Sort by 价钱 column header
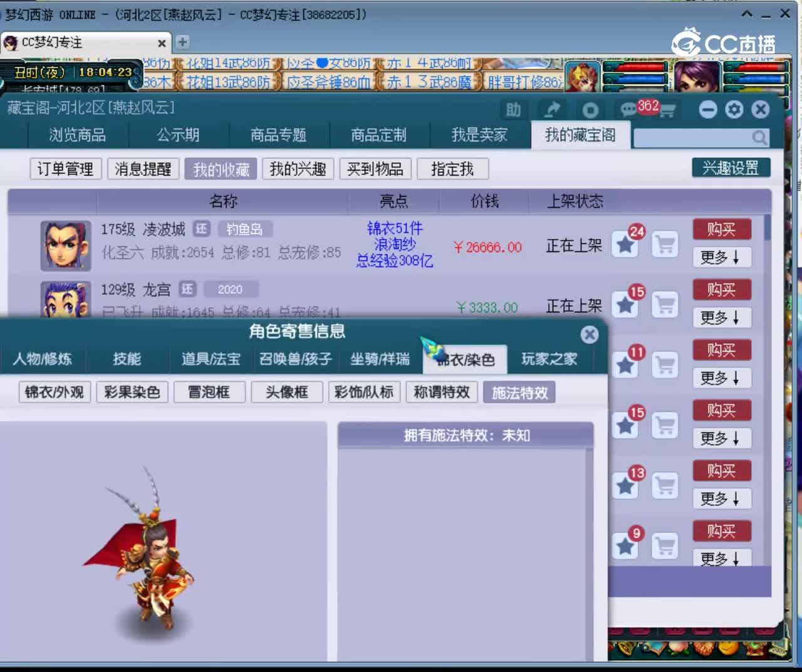The image size is (802, 672). click(x=484, y=201)
